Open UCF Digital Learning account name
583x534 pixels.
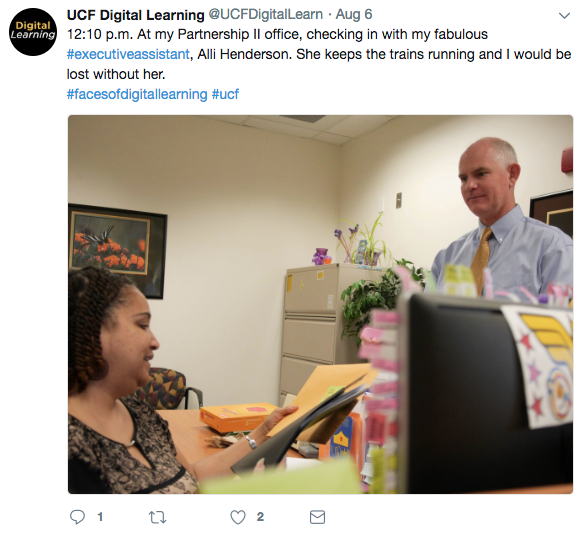(136, 15)
